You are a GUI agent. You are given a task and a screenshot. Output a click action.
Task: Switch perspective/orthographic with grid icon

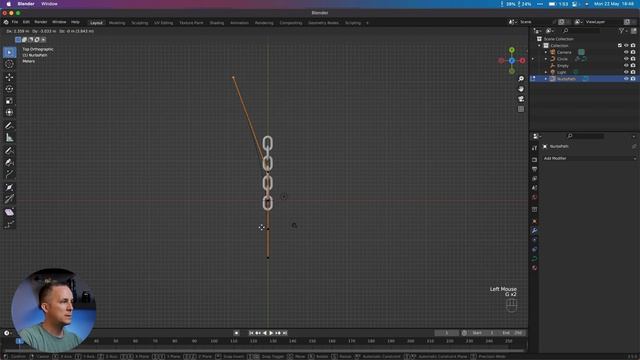[x=521, y=109]
